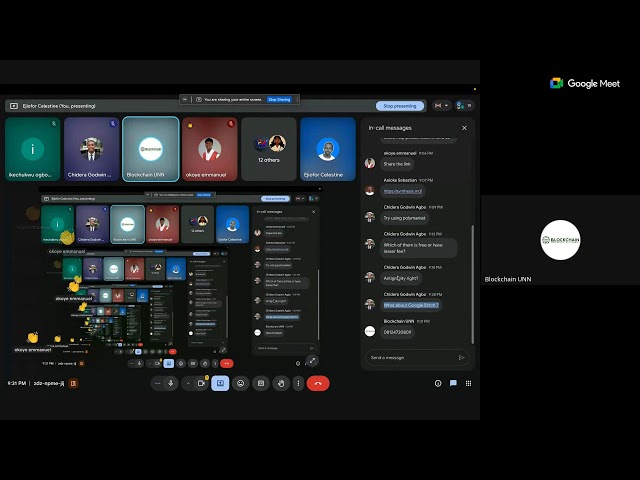Raise hand using the hand icon
The width and height of the screenshot is (640, 480).
[x=281, y=383]
